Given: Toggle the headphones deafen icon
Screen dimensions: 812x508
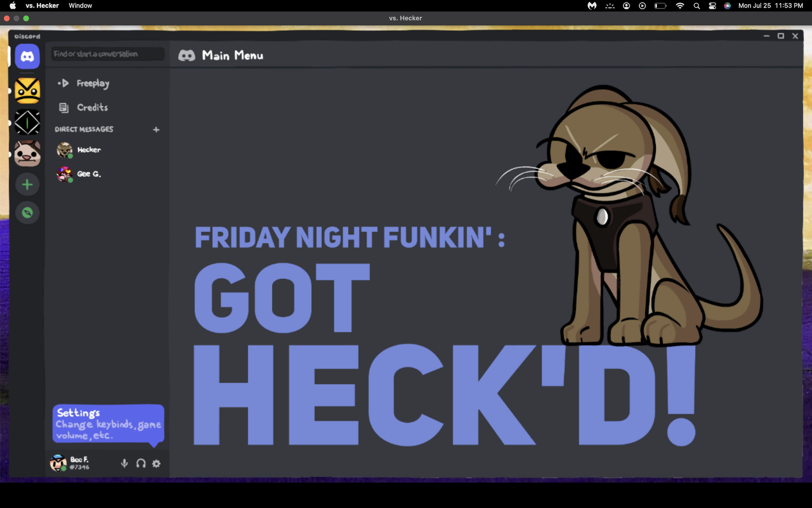Looking at the screenshot, I should click(141, 464).
